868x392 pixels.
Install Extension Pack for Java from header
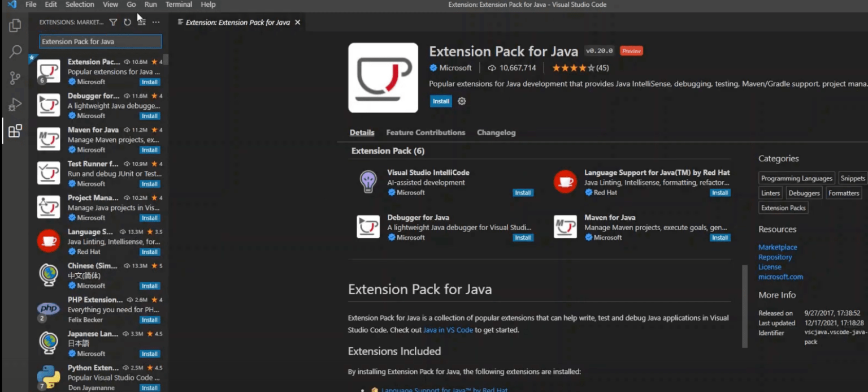[441, 101]
